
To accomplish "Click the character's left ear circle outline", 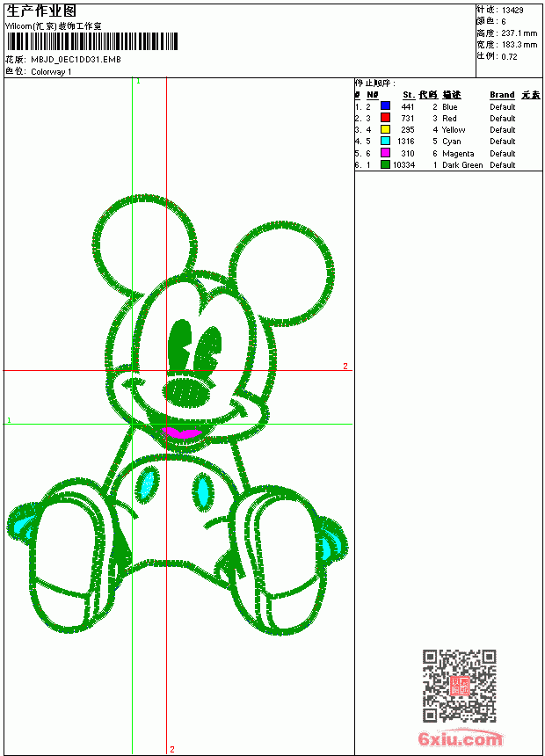I will 145,244.
